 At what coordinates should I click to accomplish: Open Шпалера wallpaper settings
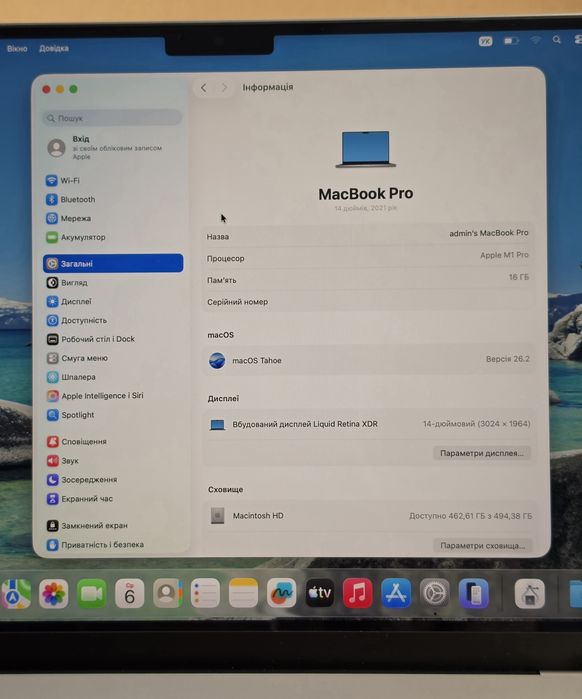tap(71, 377)
